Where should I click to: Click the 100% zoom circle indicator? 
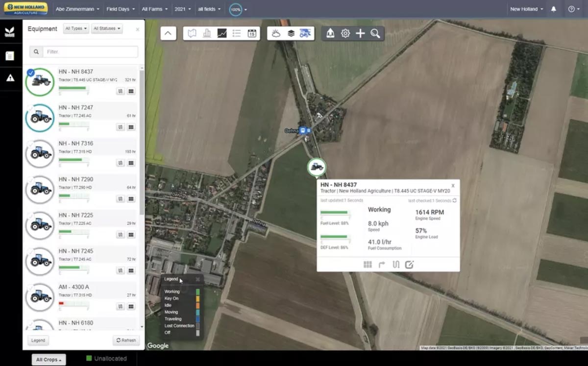[236, 9]
